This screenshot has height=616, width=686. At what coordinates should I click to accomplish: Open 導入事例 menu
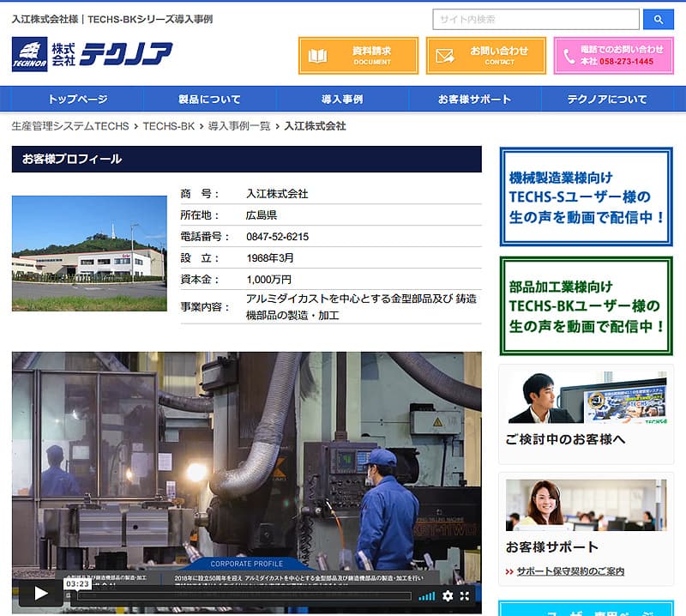(342, 99)
